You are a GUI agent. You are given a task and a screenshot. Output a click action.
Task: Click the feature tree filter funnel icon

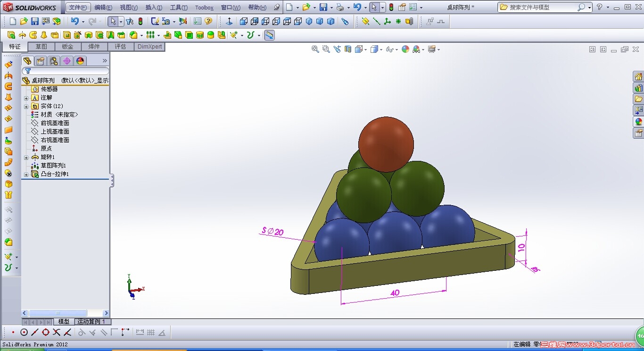point(28,71)
